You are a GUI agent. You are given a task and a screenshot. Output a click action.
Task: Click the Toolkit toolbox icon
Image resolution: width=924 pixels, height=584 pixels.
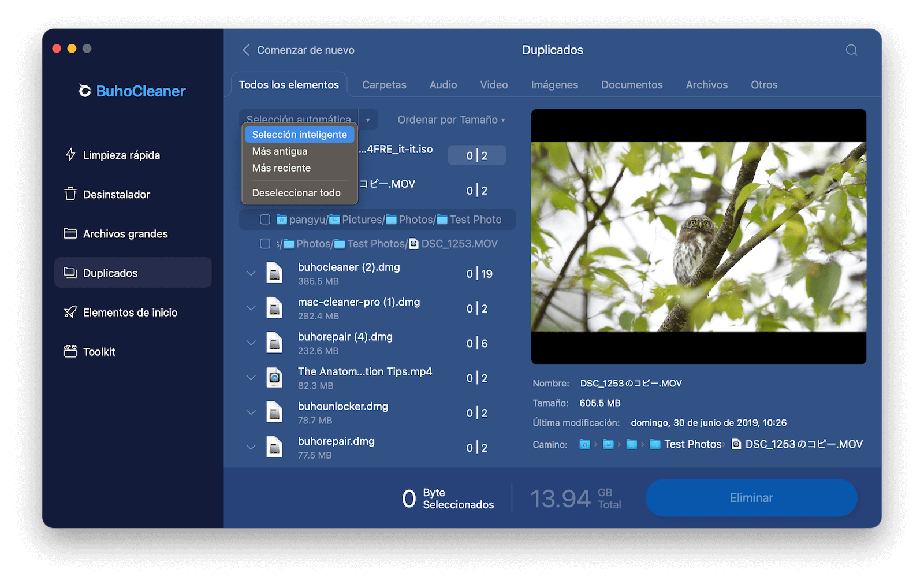(70, 351)
